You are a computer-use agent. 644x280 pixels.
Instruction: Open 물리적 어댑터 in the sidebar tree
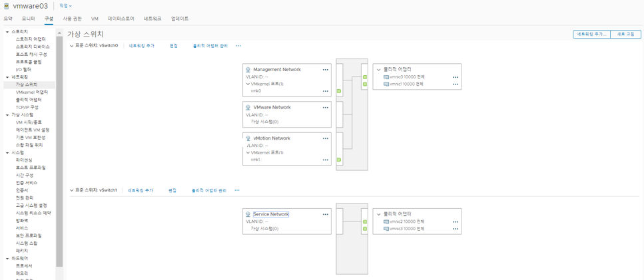[29, 100]
